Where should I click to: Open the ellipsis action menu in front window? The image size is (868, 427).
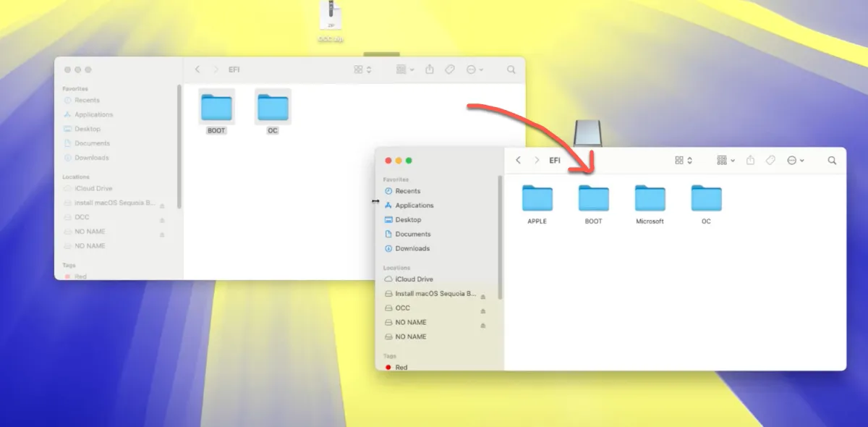796,161
